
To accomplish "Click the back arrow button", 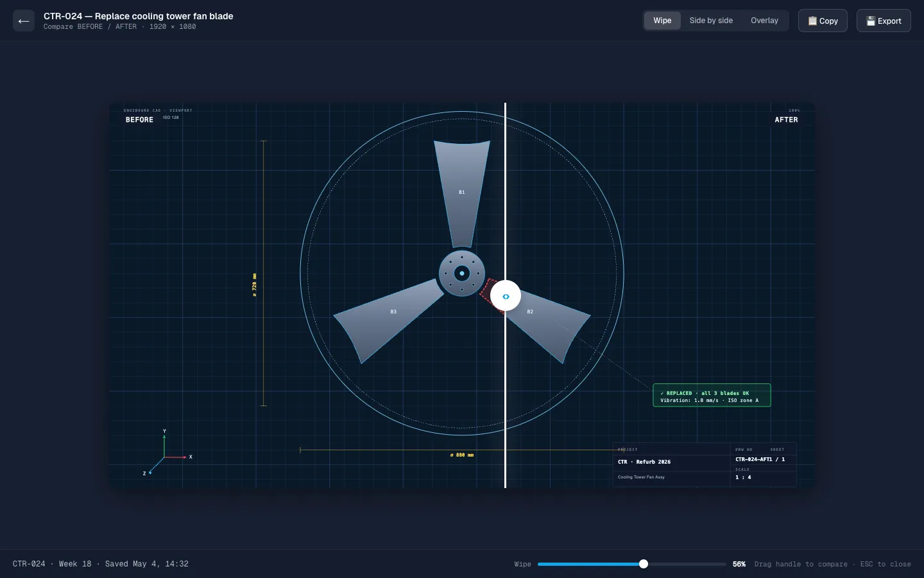I will click(24, 21).
